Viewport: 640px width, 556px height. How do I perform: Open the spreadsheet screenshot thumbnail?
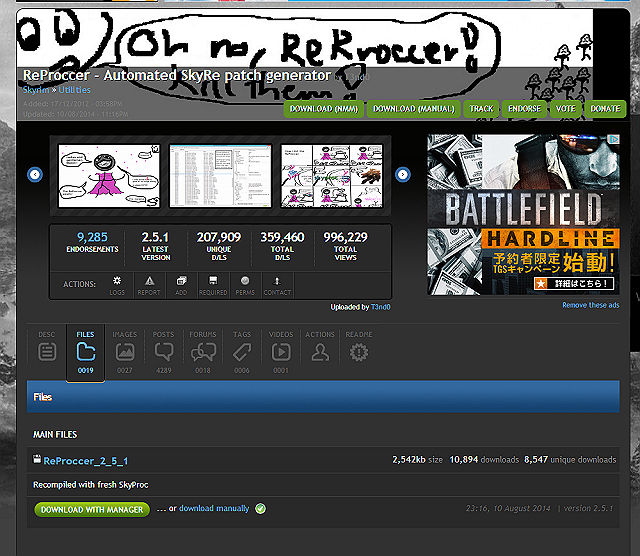click(x=220, y=176)
